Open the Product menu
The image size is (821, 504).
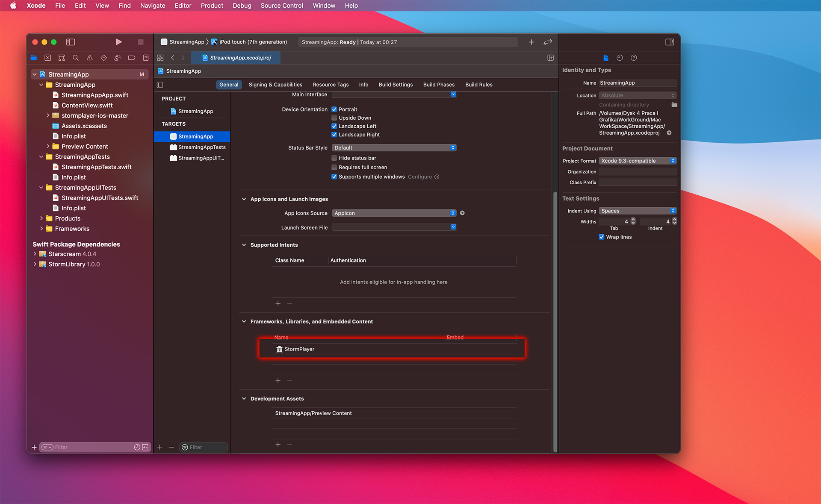pyautogui.click(x=212, y=6)
